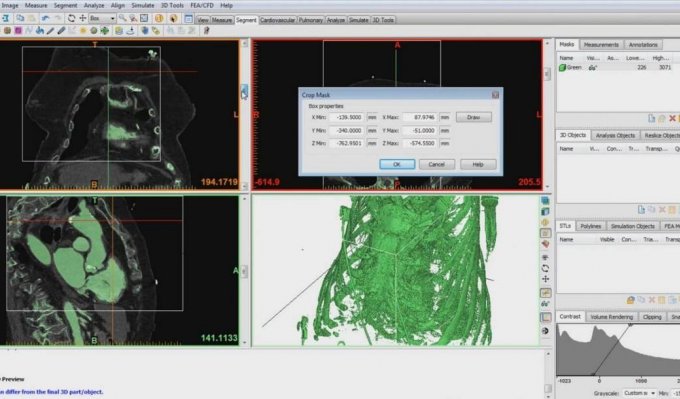Toggle visibility of the Green mask
Image resolution: width=680 pixels, height=399 pixels.
tap(592, 68)
